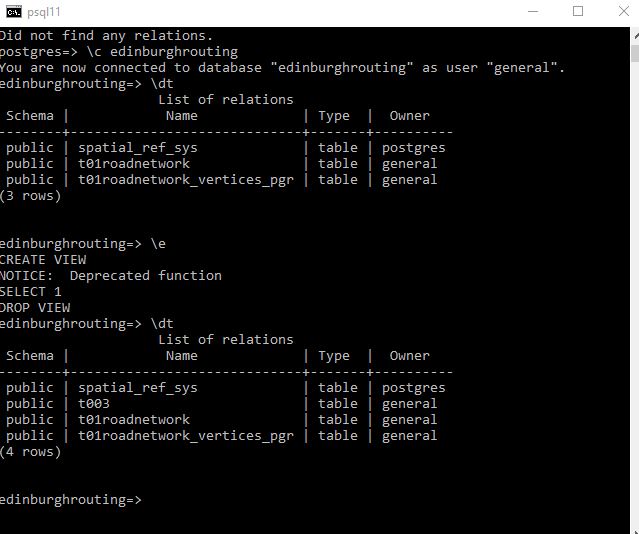Click the 'Owner' column header in the second listing
The height and width of the screenshot is (534, 639).
(410, 356)
